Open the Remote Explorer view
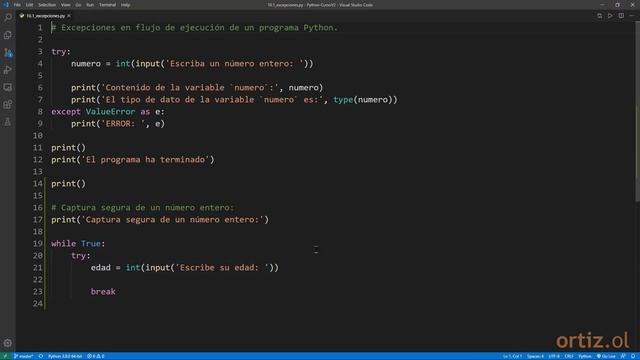Screen dimensions: 640x360 click(8, 87)
